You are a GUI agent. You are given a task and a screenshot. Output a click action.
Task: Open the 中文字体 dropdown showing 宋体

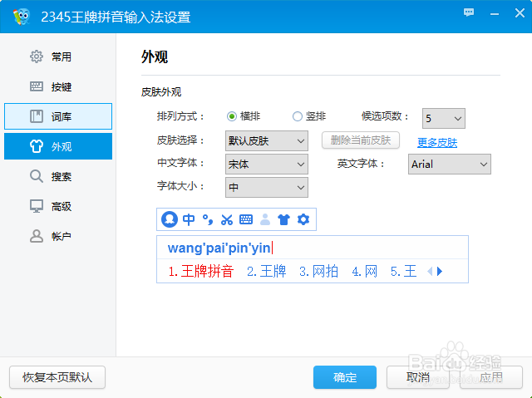click(x=267, y=164)
